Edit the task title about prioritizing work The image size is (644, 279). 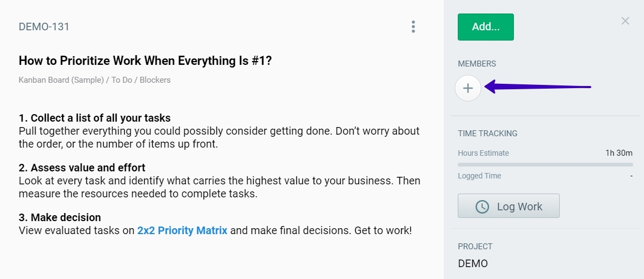145,61
